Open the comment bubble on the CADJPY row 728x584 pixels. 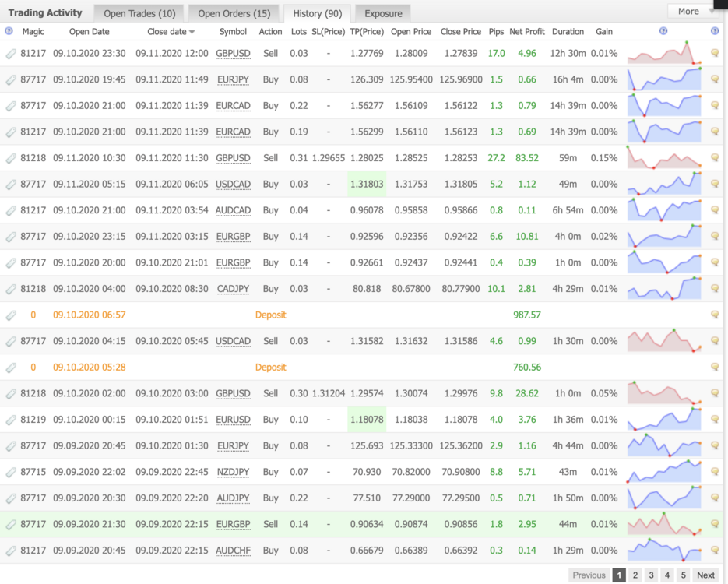pos(715,288)
